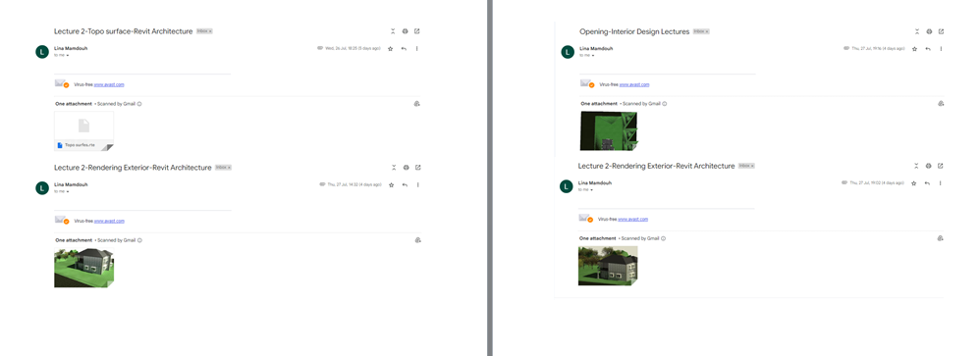The width and height of the screenshot is (980, 356).
Task: Click scan info icon in left-pane Rendering email
Action: coord(139,240)
